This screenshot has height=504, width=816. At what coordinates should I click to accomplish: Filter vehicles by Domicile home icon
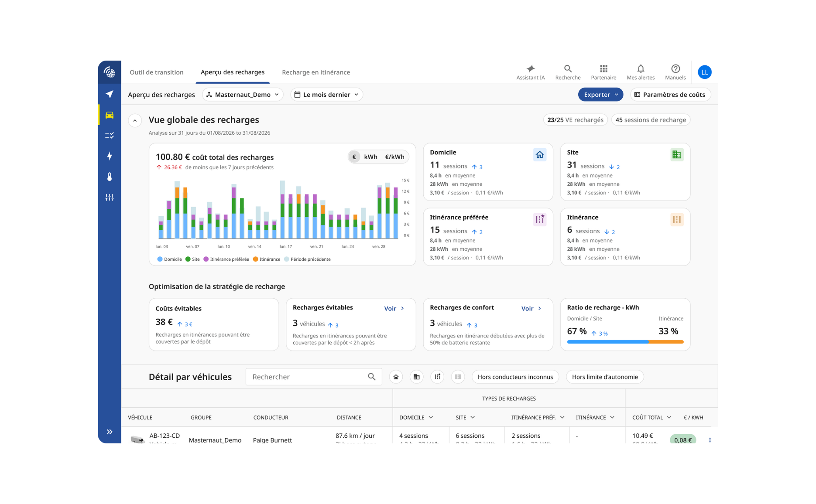[396, 377]
